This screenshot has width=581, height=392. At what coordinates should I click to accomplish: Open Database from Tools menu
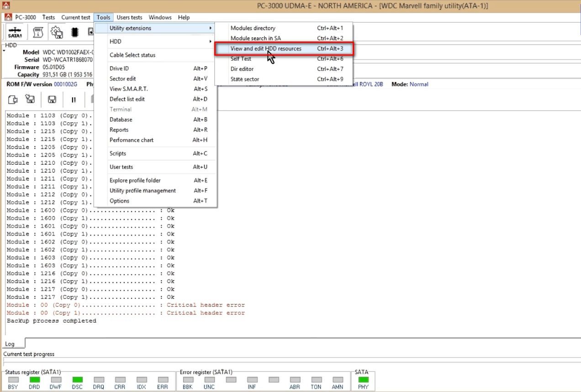[x=155, y=120]
